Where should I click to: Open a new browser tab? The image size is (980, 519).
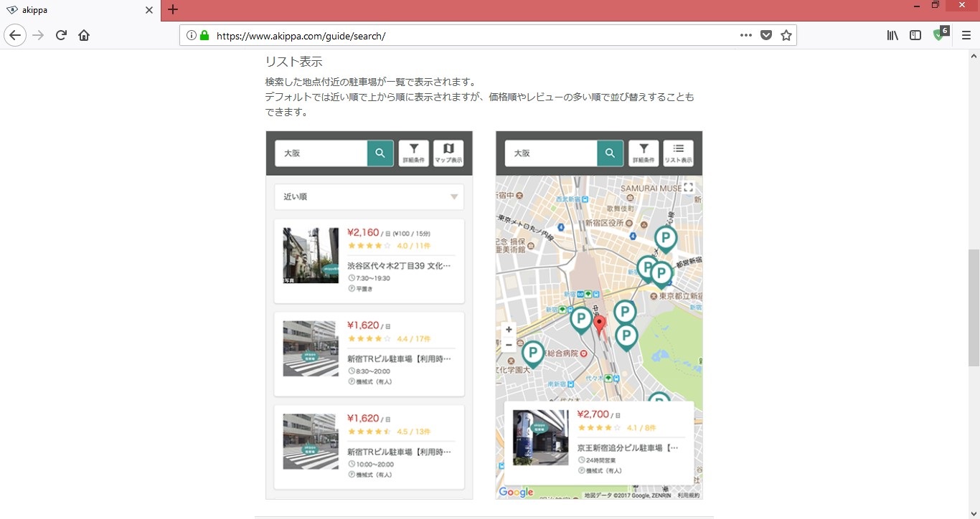(x=172, y=10)
